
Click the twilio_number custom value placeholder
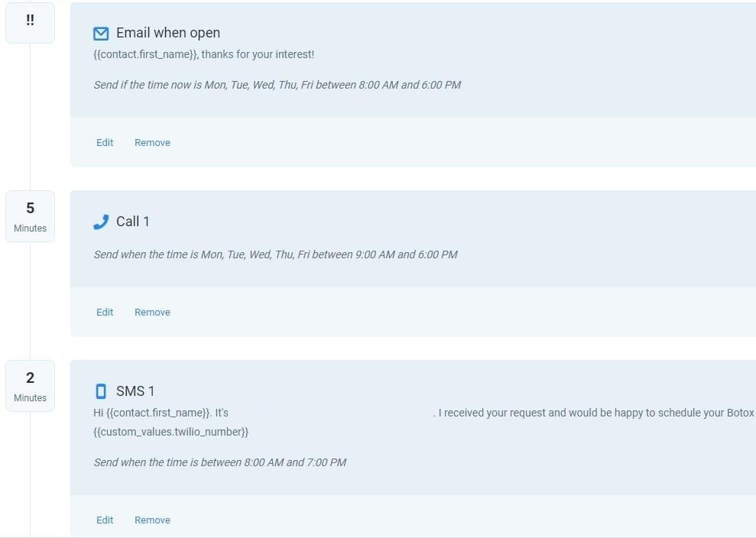point(171,433)
